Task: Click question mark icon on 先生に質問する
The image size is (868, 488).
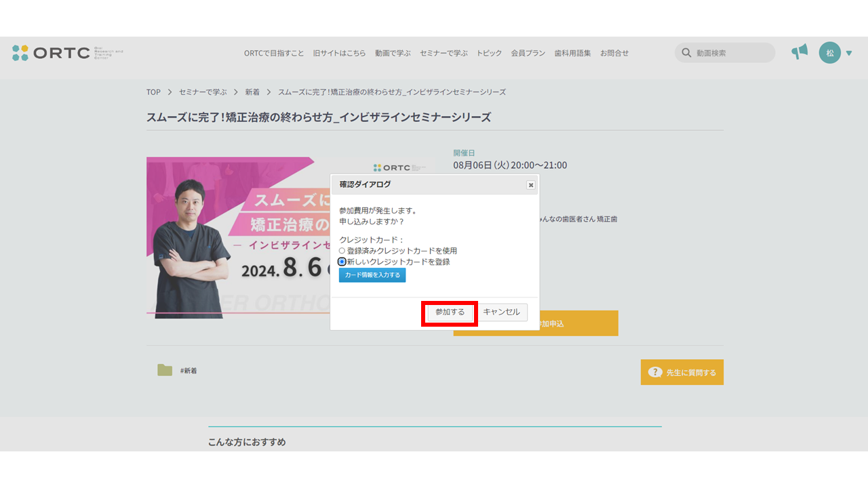Action: tap(654, 372)
